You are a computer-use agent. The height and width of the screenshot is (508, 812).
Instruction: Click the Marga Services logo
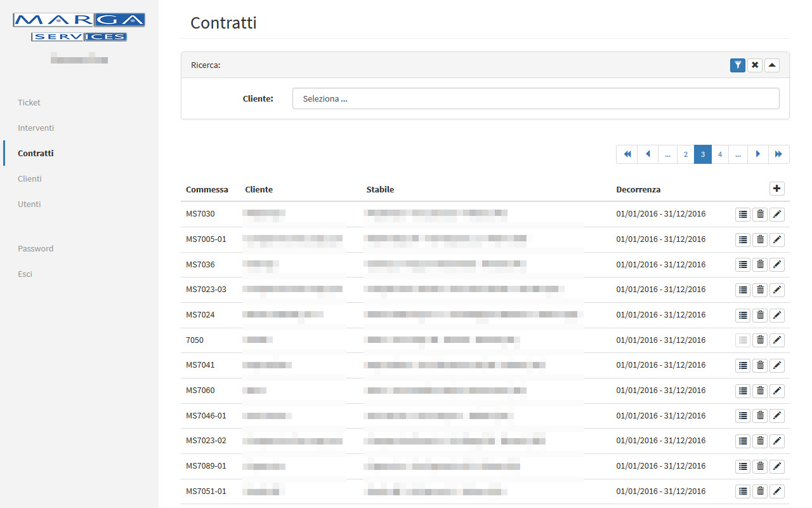(x=79, y=28)
